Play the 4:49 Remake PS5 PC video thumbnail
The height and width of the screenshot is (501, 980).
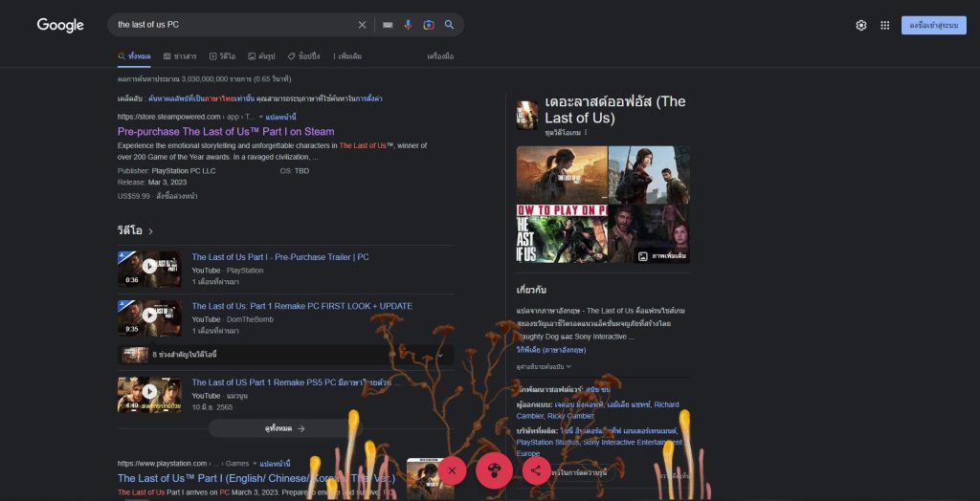149,395
